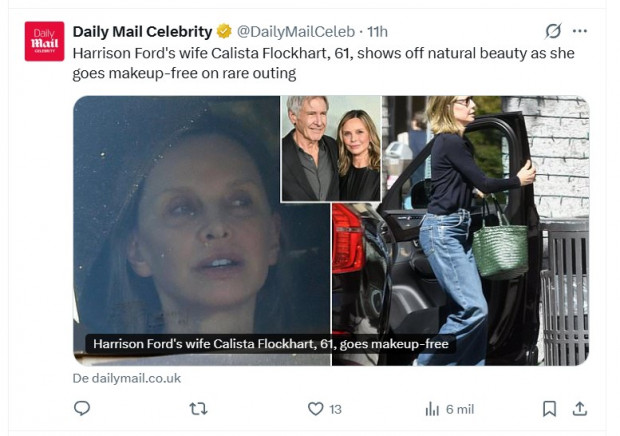Open the Daily Mail Celebrity account name

[142, 31]
